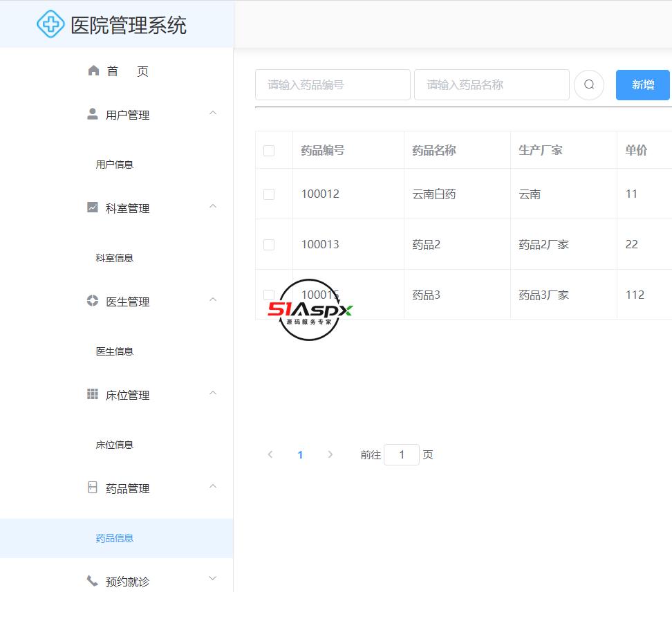
Task: Collapse the 用户管理 chevron
Action: 212,113
